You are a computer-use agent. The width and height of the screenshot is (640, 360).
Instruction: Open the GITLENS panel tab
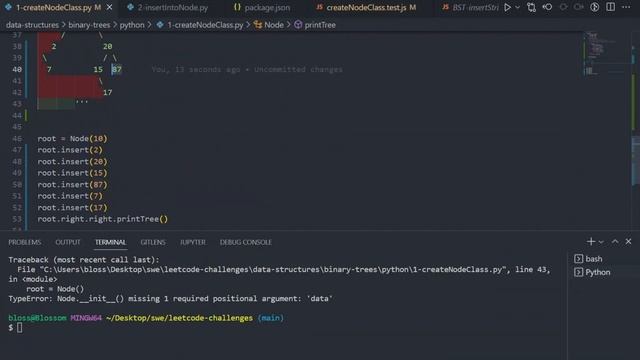click(x=153, y=242)
